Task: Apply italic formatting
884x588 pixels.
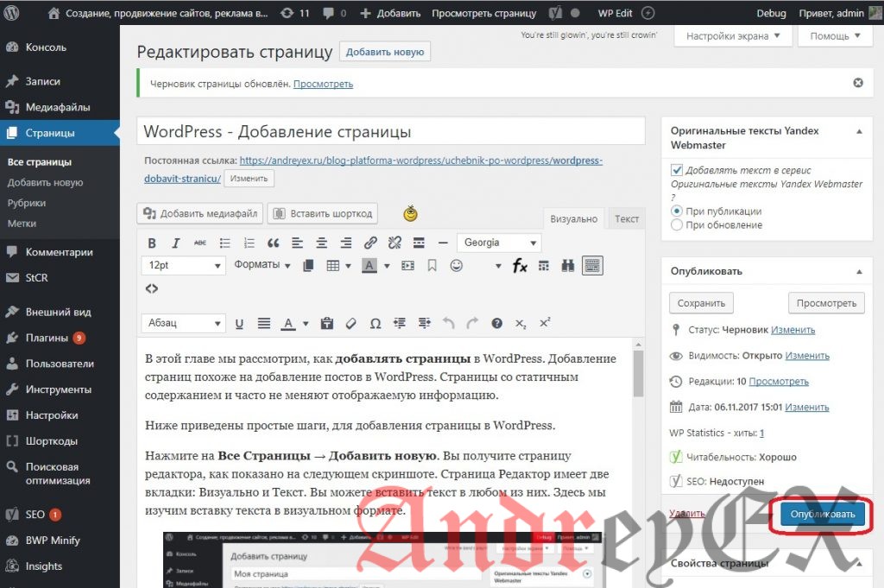Action: coord(175,243)
